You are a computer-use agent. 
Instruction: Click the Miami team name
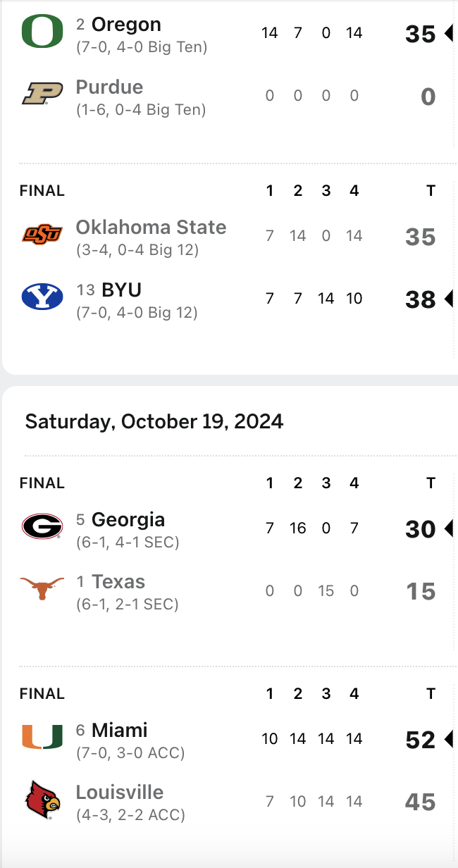pos(120,730)
